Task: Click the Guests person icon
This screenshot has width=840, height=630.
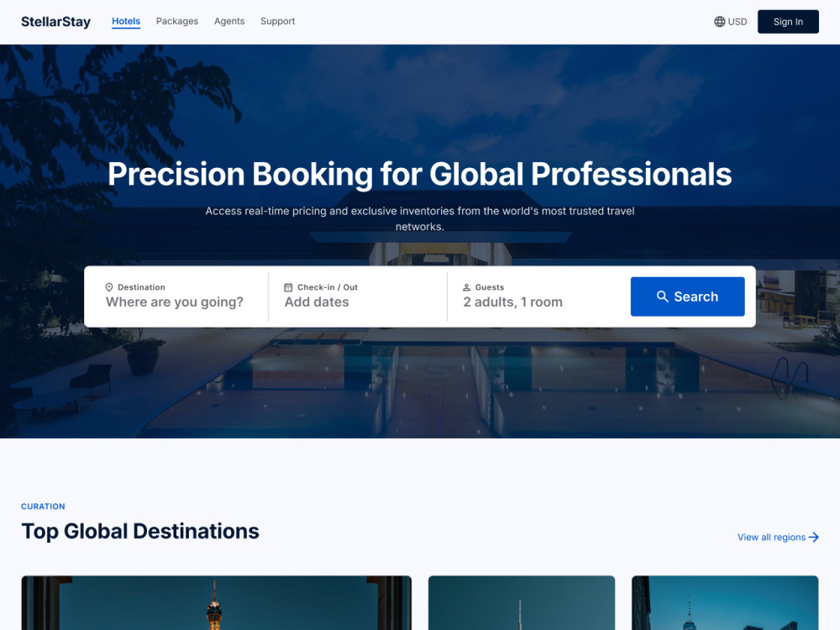Action: pos(466,287)
